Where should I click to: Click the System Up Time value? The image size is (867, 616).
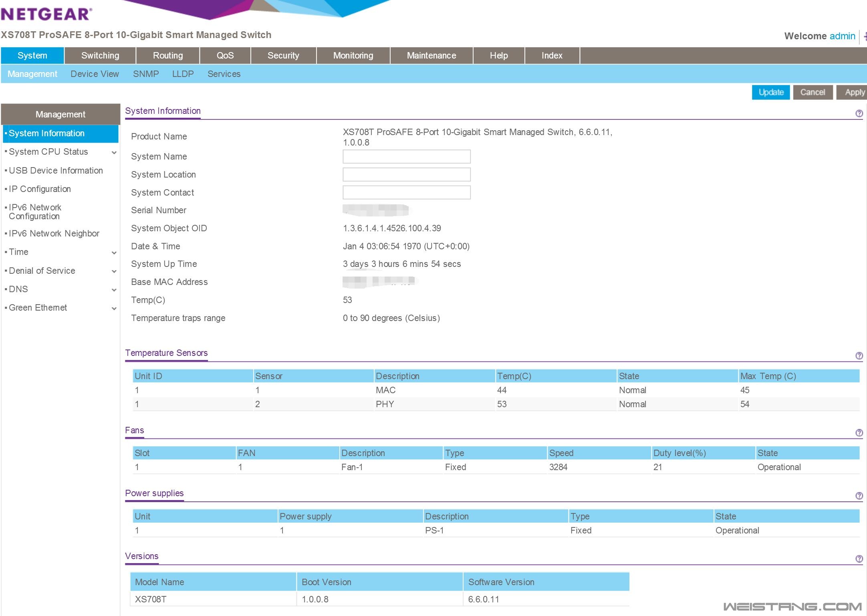[402, 264]
